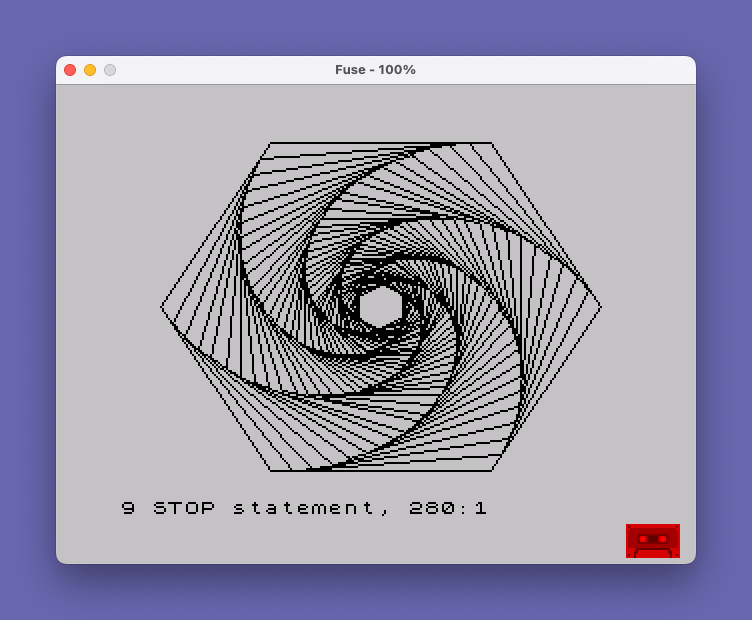Click the '9 STOP statement, 280:1' message
The image size is (752, 620).
tap(304, 508)
